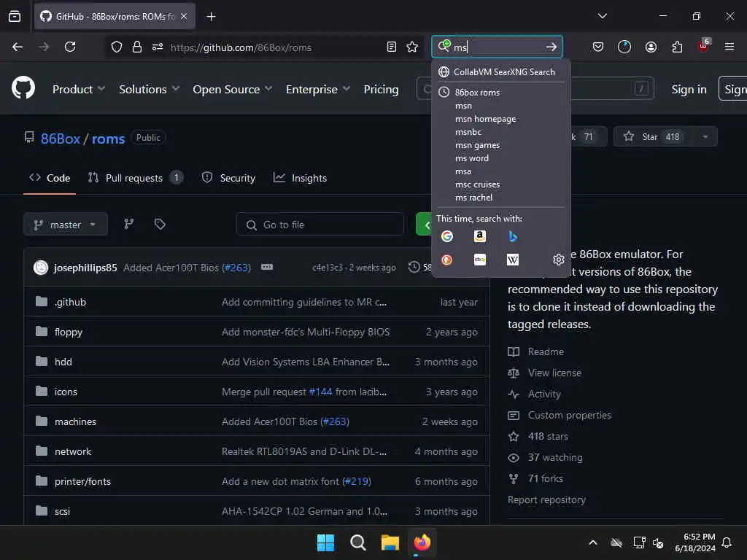Open Firefox account icon
Screen dimensions: 747x560
coord(651,47)
